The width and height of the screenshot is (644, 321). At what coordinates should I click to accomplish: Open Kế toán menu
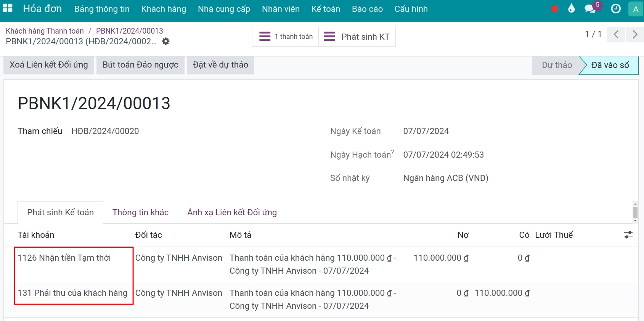pos(326,9)
